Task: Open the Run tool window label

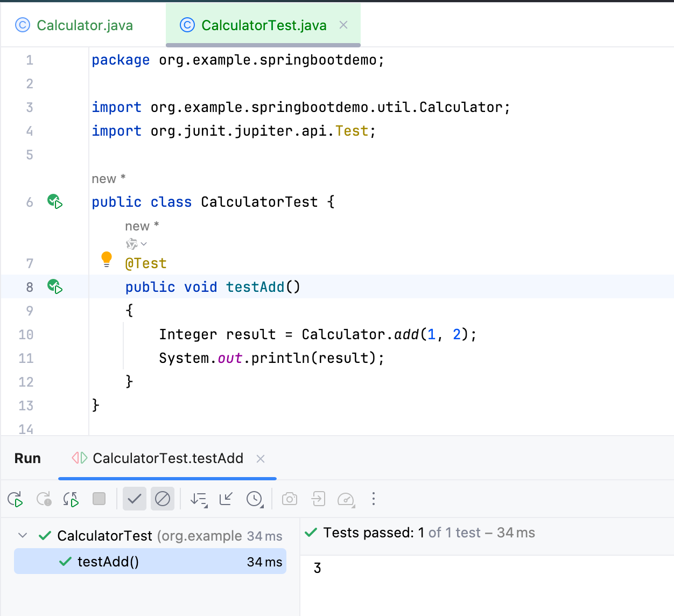Action: 27,458
